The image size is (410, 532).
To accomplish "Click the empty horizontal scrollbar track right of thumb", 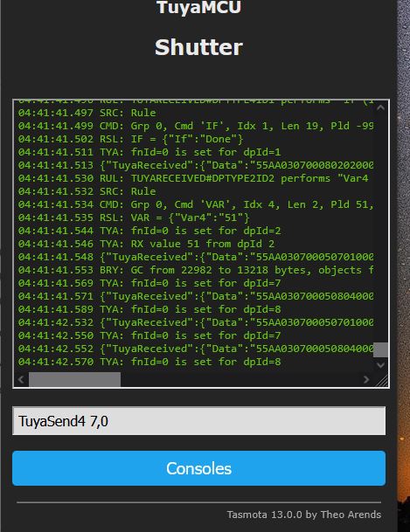I will (x=240, y=379).
